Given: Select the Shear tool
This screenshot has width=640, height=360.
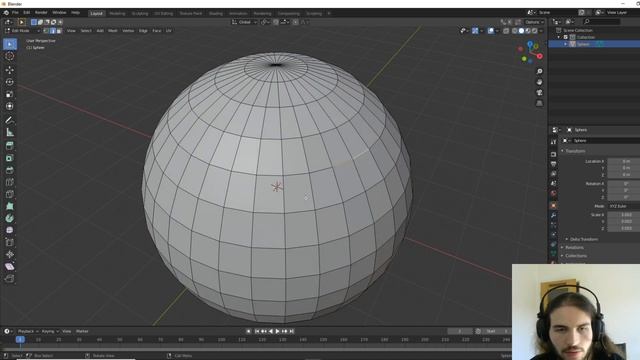Looking at the screenshot, I should click(x=10, y=267).
